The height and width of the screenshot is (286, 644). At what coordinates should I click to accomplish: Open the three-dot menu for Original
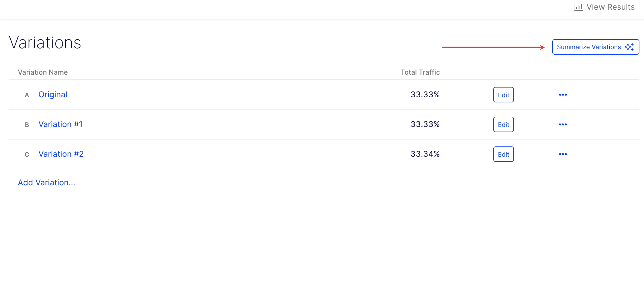pos(563,95)
